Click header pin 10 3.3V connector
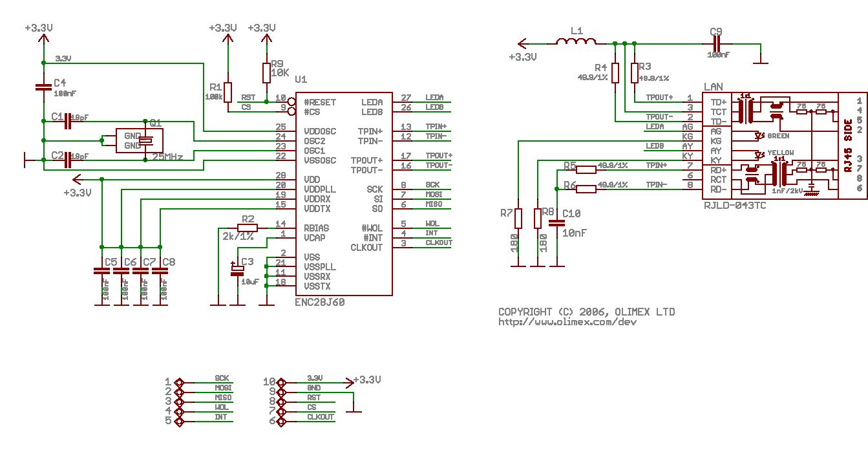The image size is (868, 463). point(282,382)
